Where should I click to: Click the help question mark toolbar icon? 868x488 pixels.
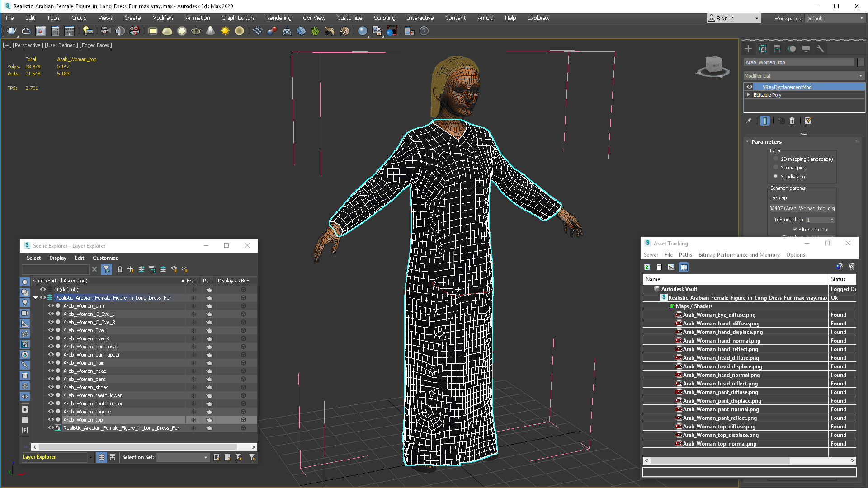click(x=424, y=31)
